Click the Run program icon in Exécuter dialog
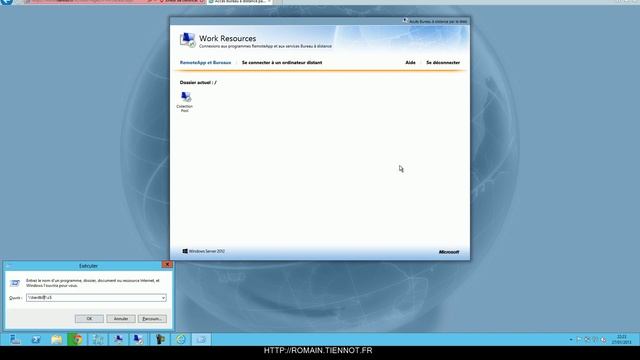 tap(15, 283)
